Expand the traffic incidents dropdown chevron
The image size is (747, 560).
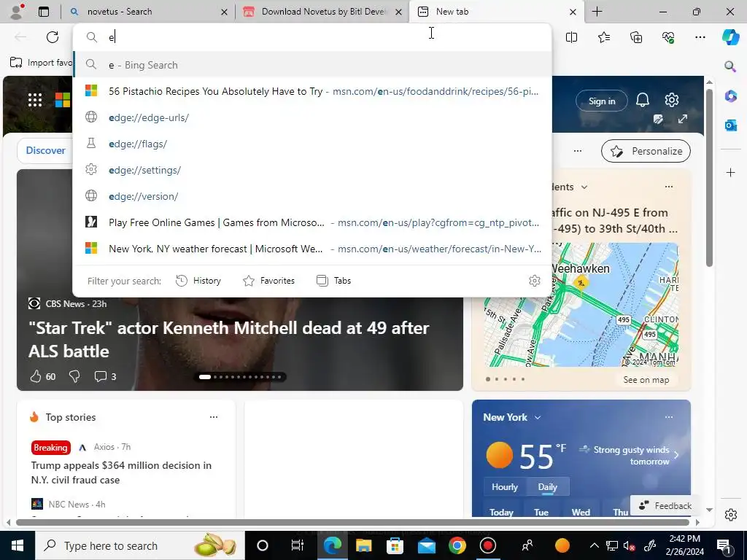(x=584, y=187)
